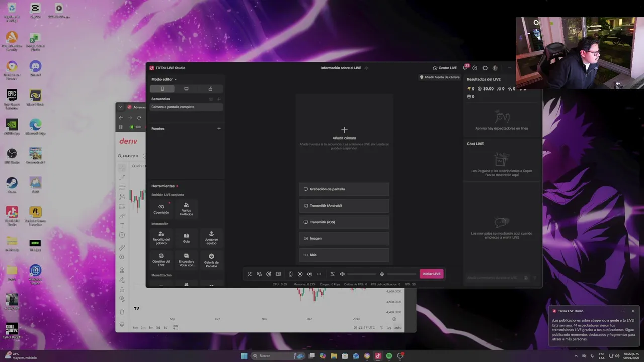The height and width of the screenshot is (362, 644).
Task: Choose Transmitir (Android) source
Action: pos(344,206)
